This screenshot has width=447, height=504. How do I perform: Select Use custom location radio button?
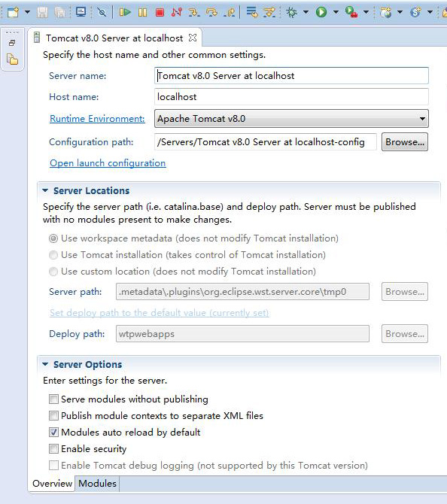point(53,272)
